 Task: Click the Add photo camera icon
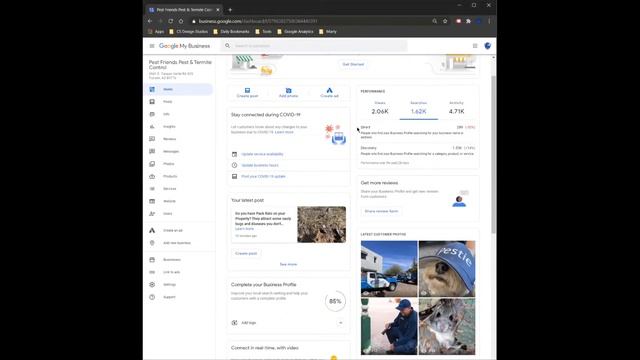pos(289,90)
